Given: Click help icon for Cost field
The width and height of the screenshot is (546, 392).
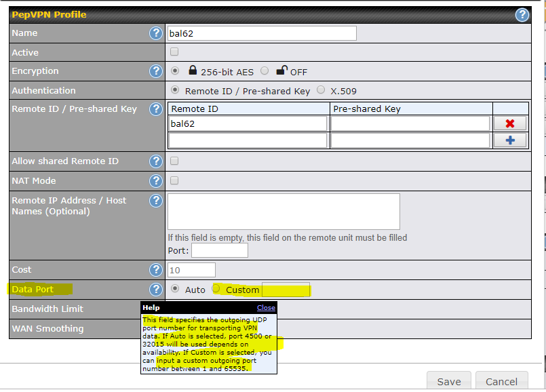Looking at the screenshot, I should tap(156, 270).
